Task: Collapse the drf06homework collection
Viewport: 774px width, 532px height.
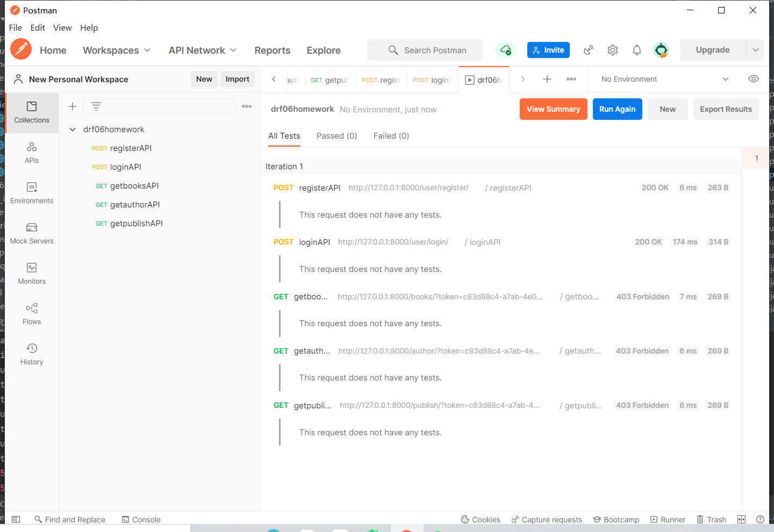Action: click(x=73, y=130)
